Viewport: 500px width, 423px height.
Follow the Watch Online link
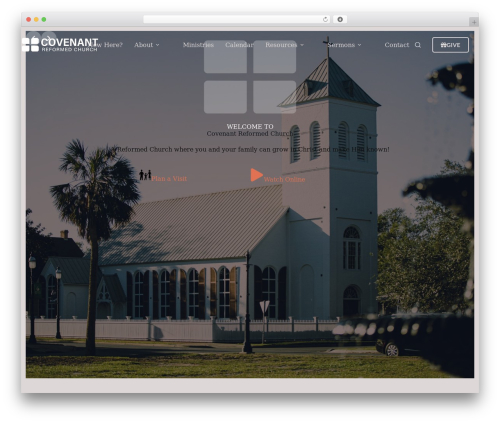pos(284,179)
